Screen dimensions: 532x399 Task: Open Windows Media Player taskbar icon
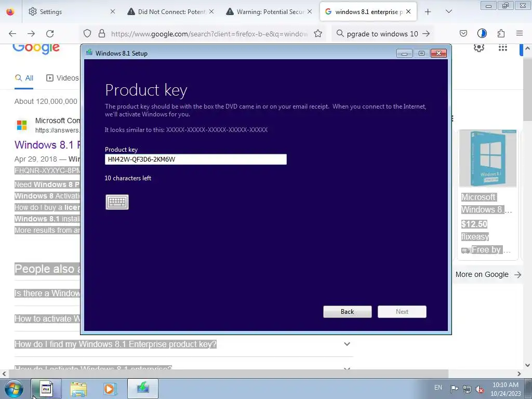pyautogui.click(x=109, y=389)
